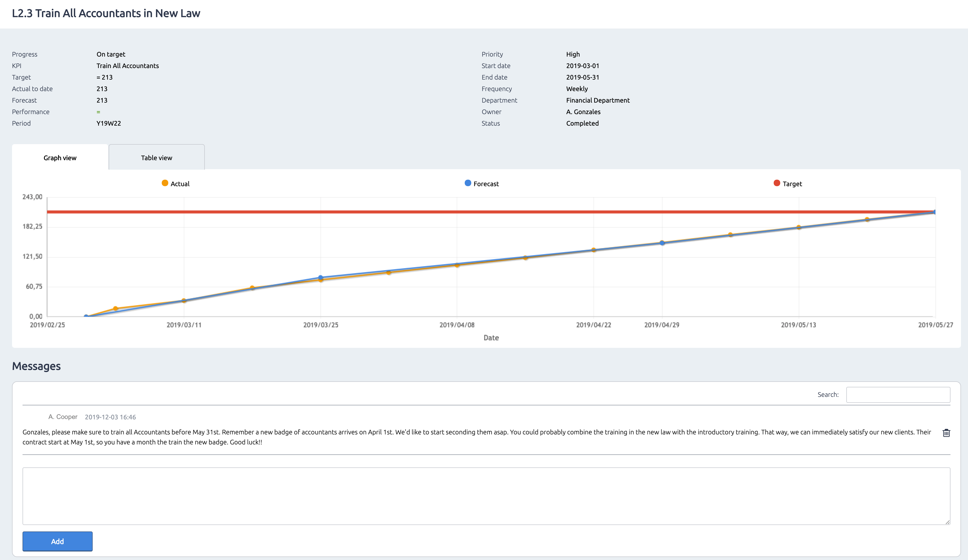968x560 pixels.
Task: Click inside the new message text area
Action: pos(486,495)
